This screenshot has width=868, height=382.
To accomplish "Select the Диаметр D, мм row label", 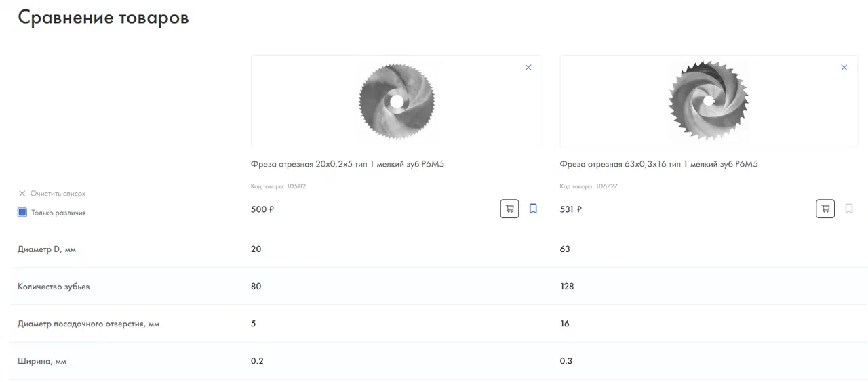I will coord(47,249).
